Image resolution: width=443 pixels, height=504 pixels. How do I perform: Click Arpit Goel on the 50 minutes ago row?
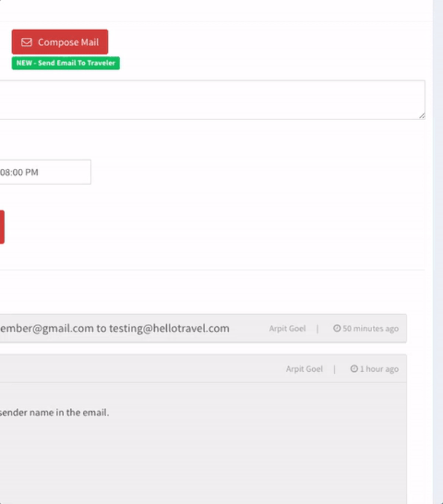pyautogui.click(x=287, y=329)
